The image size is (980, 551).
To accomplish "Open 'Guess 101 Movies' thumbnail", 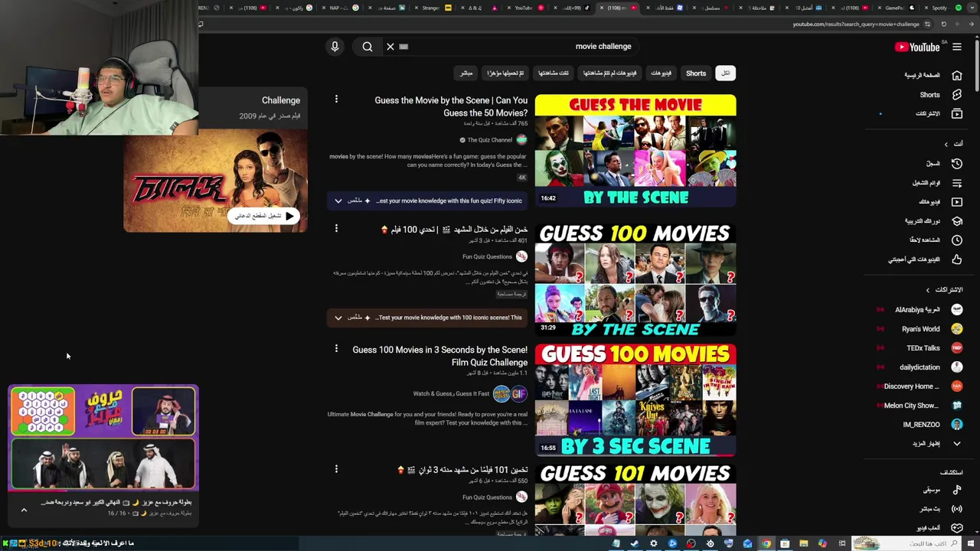I will (x=635, y=500).
